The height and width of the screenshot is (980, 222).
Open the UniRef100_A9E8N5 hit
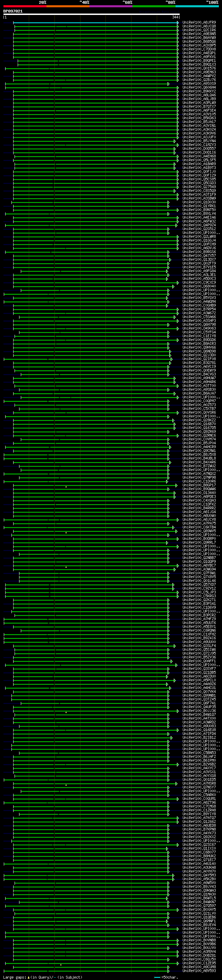coord(199,34)
